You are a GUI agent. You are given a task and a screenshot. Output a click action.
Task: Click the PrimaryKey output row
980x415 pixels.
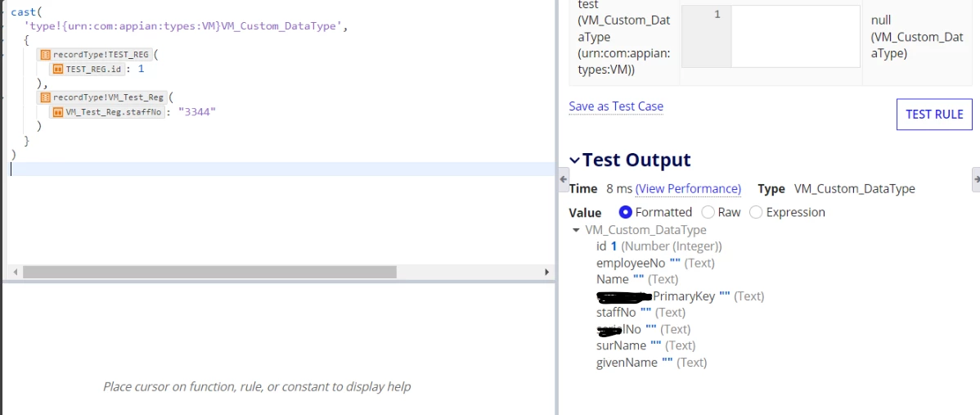click(680, 296)
